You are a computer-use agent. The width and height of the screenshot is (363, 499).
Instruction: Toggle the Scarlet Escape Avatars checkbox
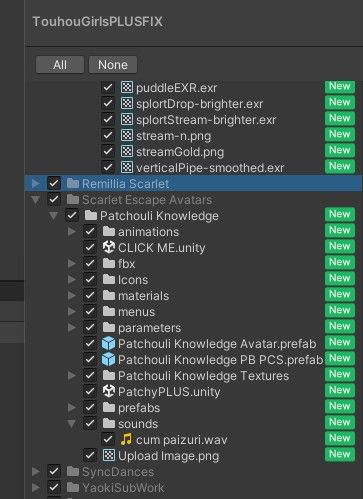(x=54, y=199)
